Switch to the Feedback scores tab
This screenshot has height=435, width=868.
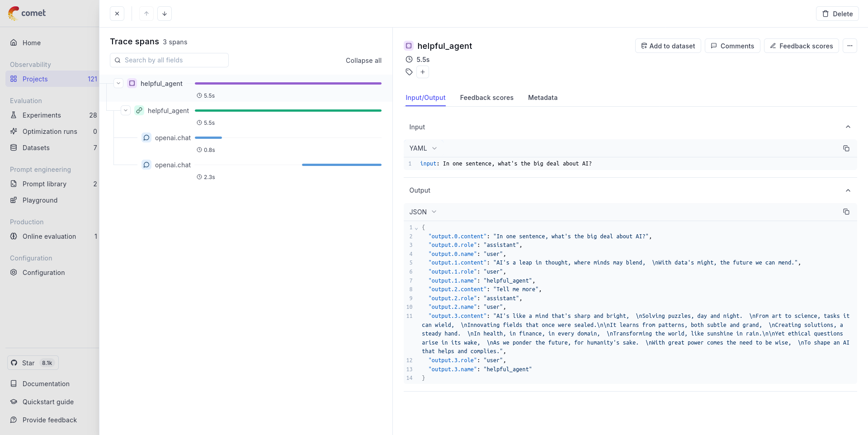tap(486, 98)
